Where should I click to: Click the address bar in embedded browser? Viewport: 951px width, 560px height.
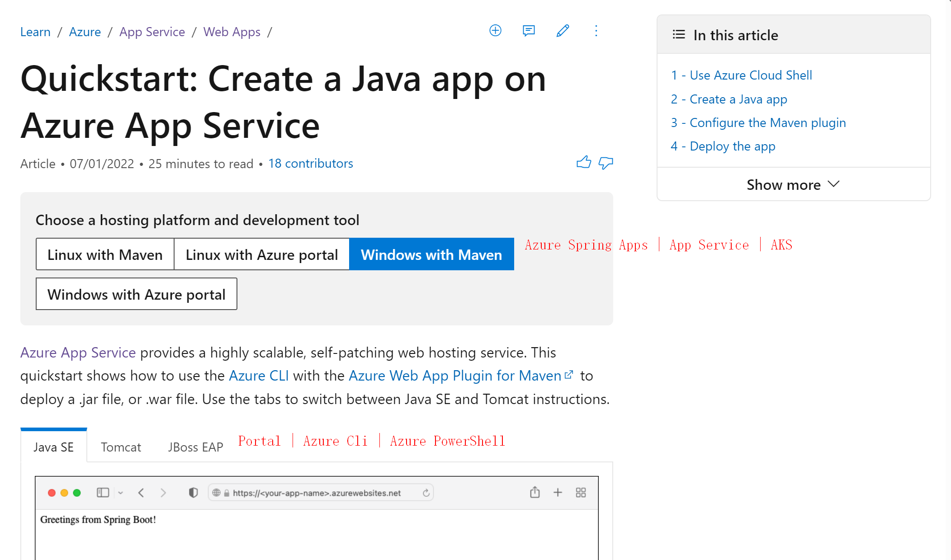click(321, 493)
